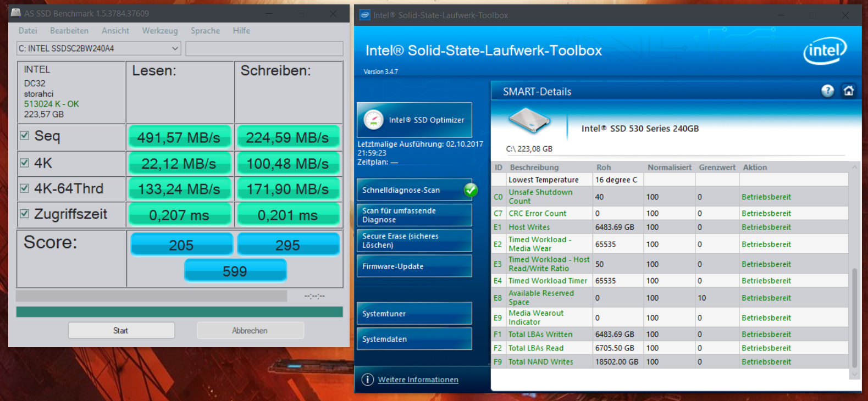The height and width of the screenshot is (401, 868).
Task: Select the Timed Workload Timer row
Action: [x=670, y=281]
